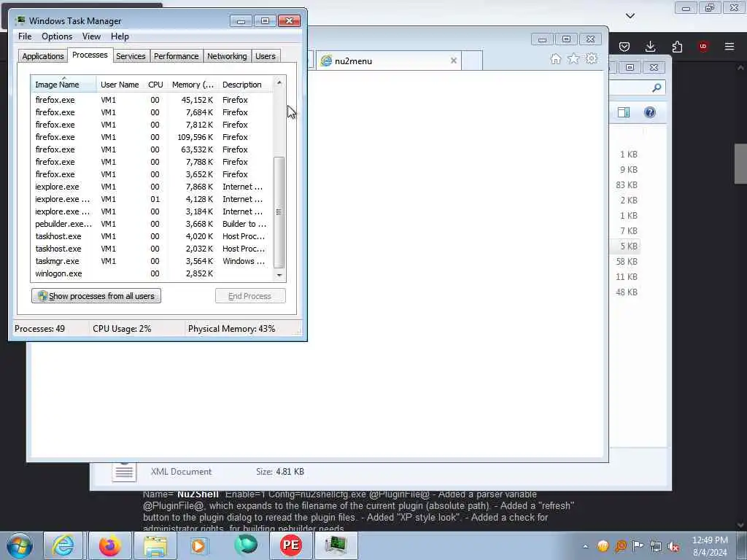Click the Firefox Pocket save icon
The image size is (747, 560).
click(x=624, y=47)
